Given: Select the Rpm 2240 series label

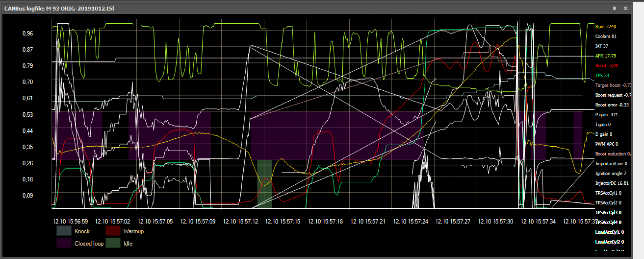Looking at the screenshot, I should 606,27.
